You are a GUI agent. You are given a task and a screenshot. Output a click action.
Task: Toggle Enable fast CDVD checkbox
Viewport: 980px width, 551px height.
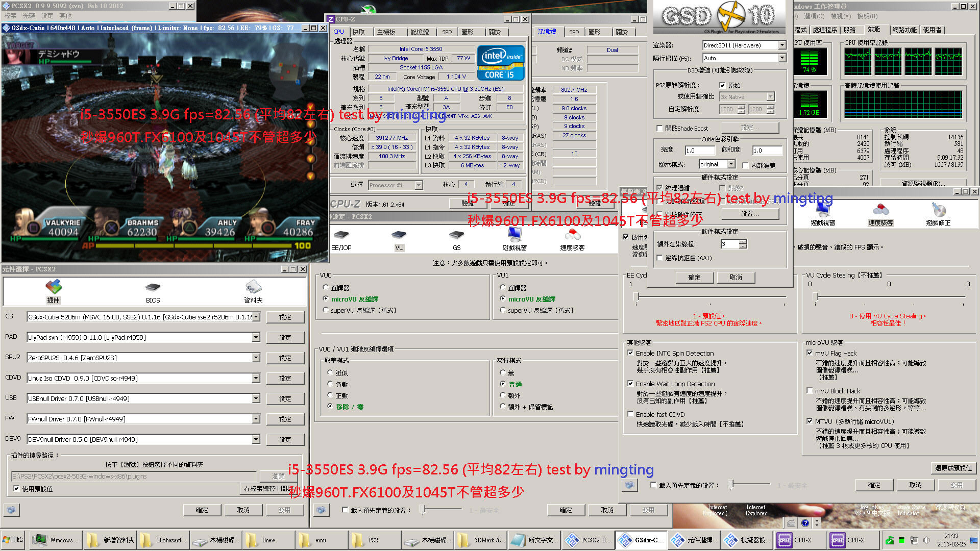(x=630, y=414)
